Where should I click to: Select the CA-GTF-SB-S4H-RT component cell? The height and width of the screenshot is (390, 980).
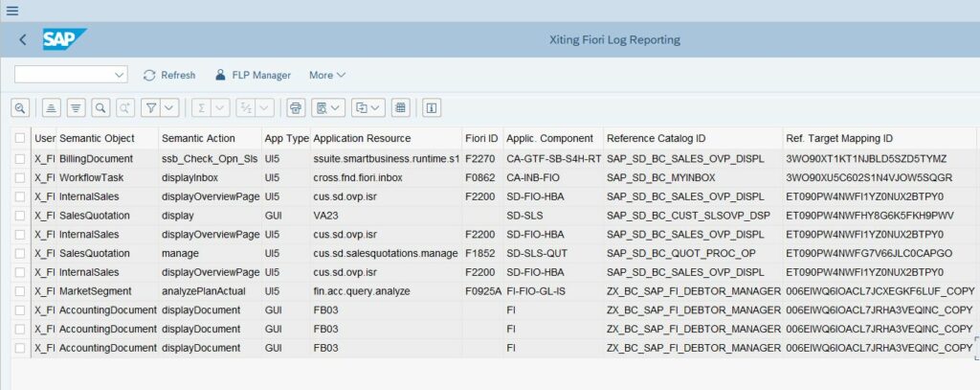553,159
